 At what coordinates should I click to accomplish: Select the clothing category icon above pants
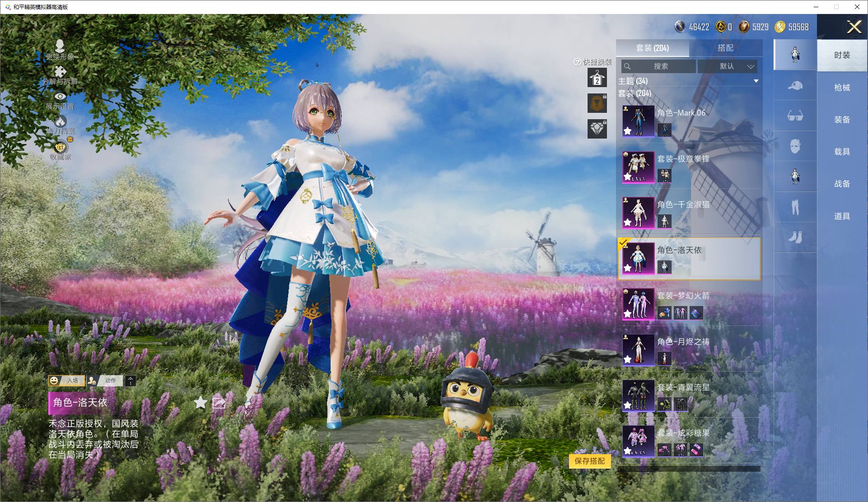[x=795, y=177]
